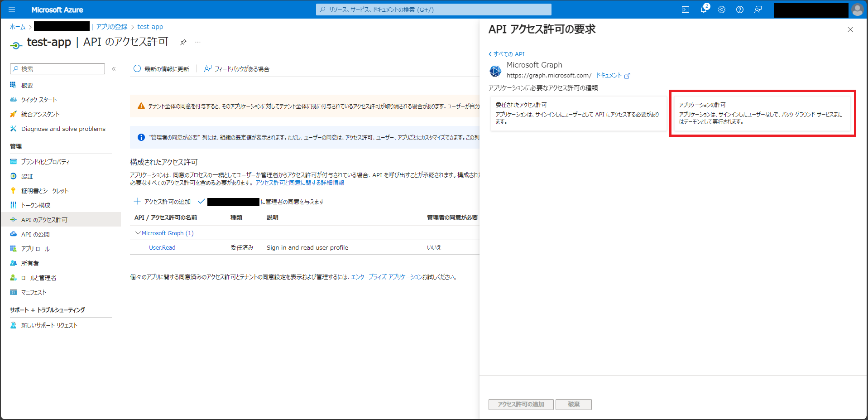Open the account avatar menu
This screenshot has height=420, width=868.
(x=857, y=10)
